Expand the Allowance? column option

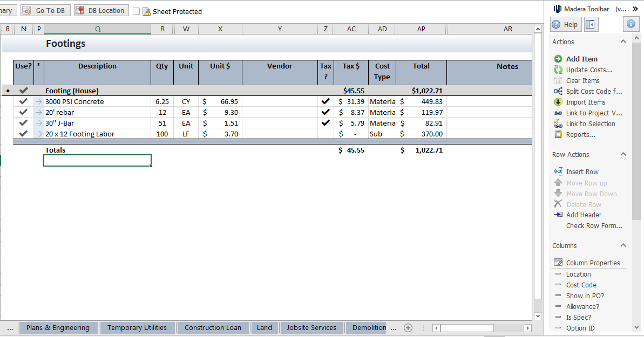coord(558,306)
